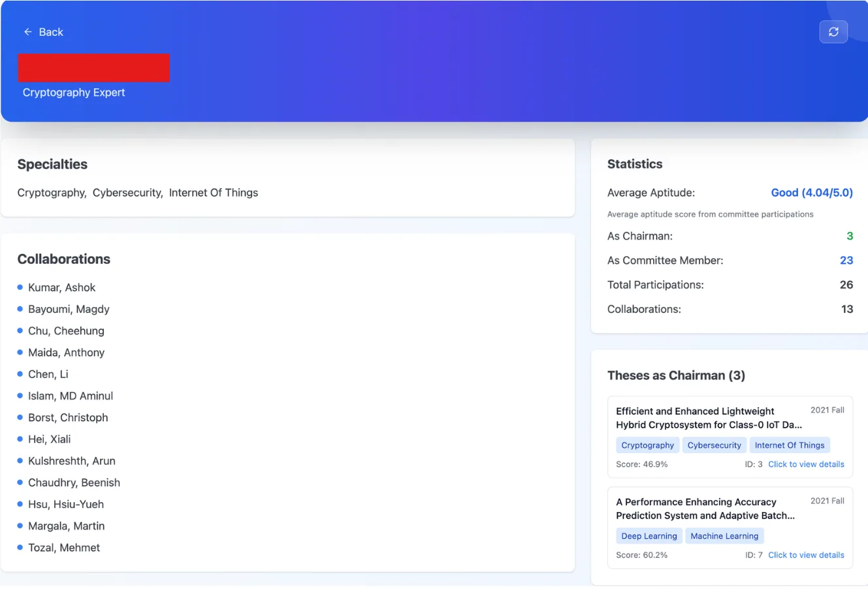Click the refresh icon button
Screen dimensions: 868x589
tap(833, 31)
